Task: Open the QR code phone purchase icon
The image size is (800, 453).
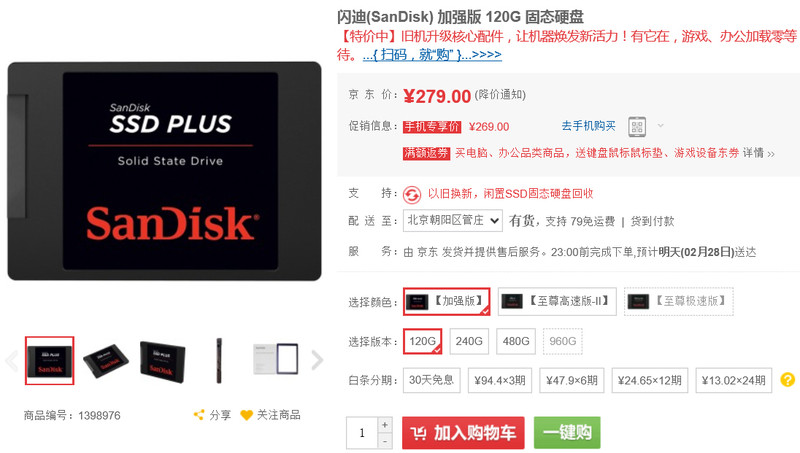Action: click(637, 126)
